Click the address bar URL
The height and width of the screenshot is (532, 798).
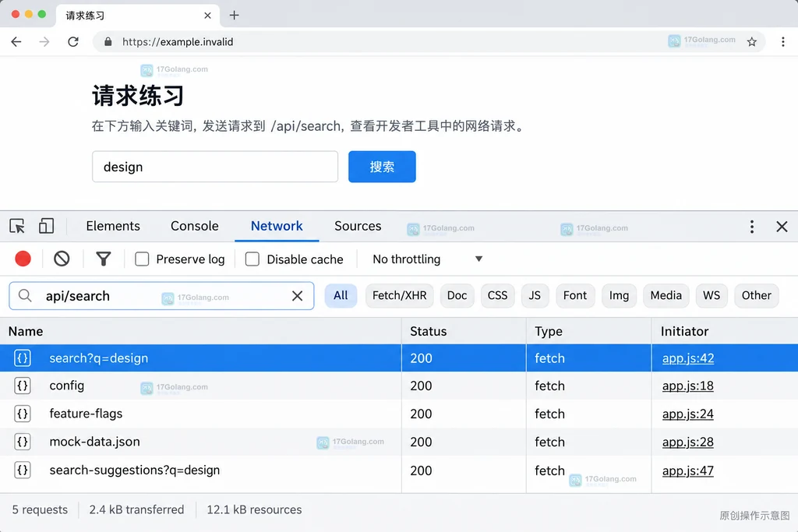178,42
